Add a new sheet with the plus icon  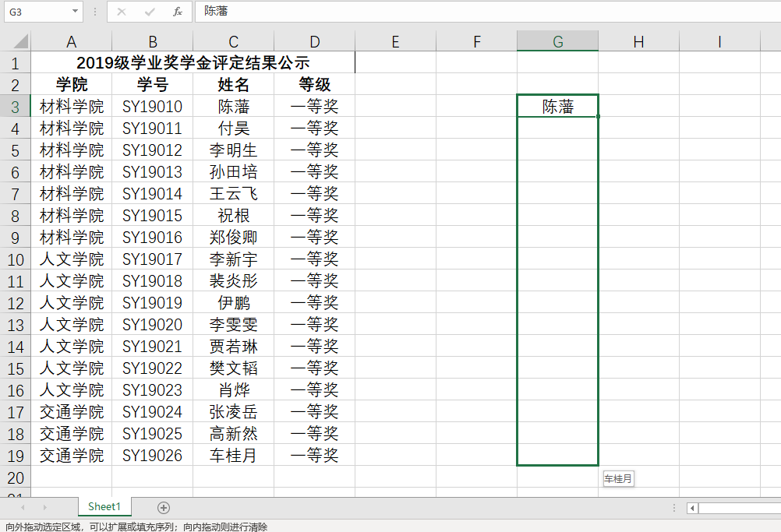pyautogui.click(x=164, y=508)
